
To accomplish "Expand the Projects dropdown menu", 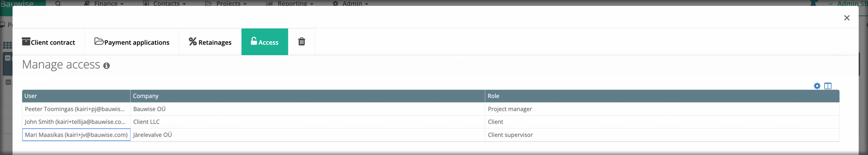I will (226, 3).
